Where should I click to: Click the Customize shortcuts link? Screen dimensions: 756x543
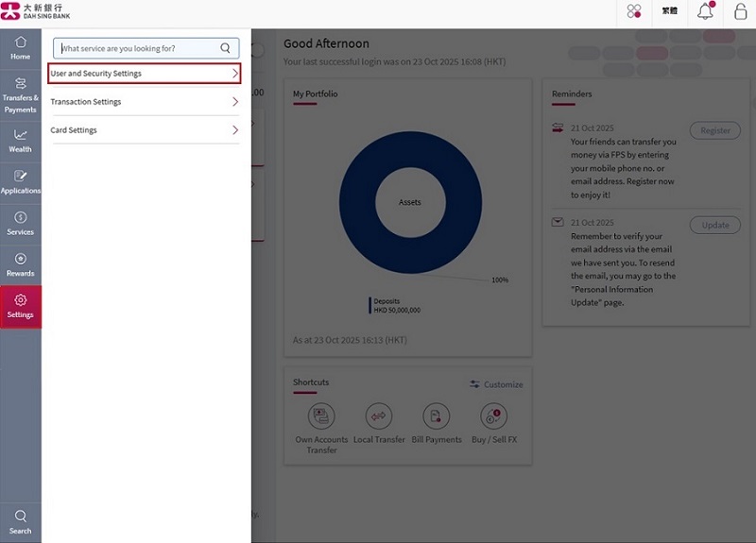496,384
